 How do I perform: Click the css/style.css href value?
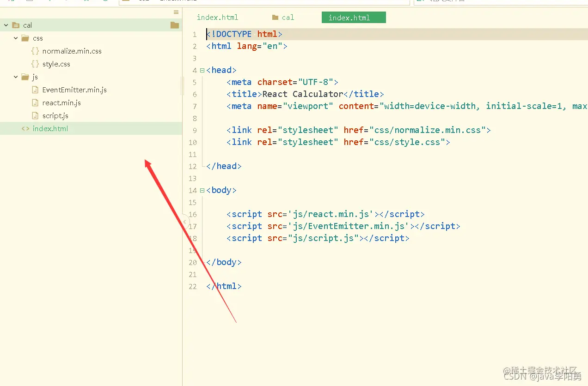coord(407,142)
